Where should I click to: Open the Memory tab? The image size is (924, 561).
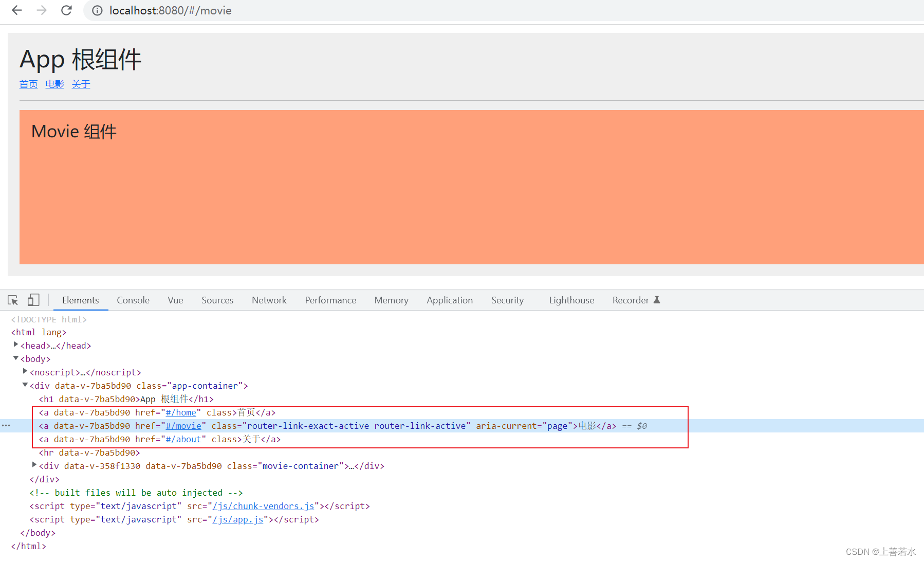(x=391, y=300)
